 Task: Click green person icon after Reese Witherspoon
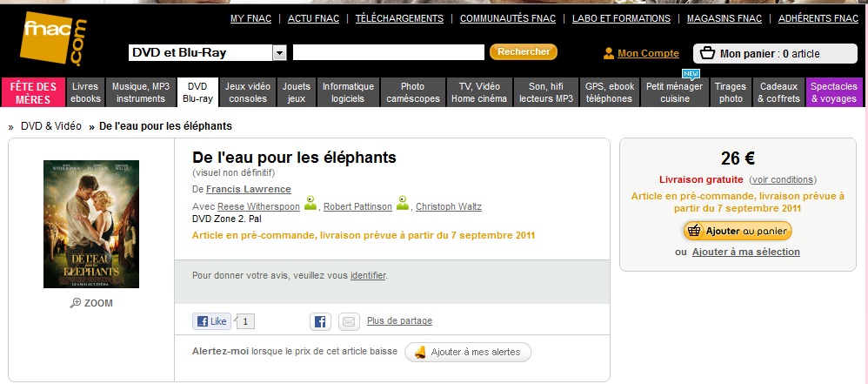point(310,205)
